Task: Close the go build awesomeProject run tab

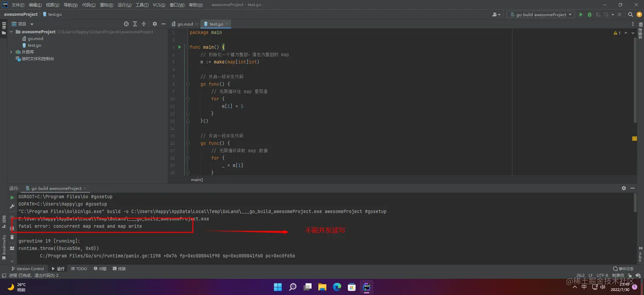Action: [85, 188]
